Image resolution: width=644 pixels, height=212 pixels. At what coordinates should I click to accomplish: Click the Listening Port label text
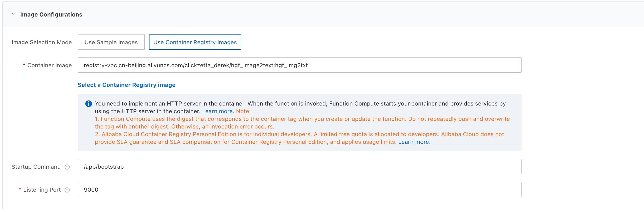click(42, 190)
